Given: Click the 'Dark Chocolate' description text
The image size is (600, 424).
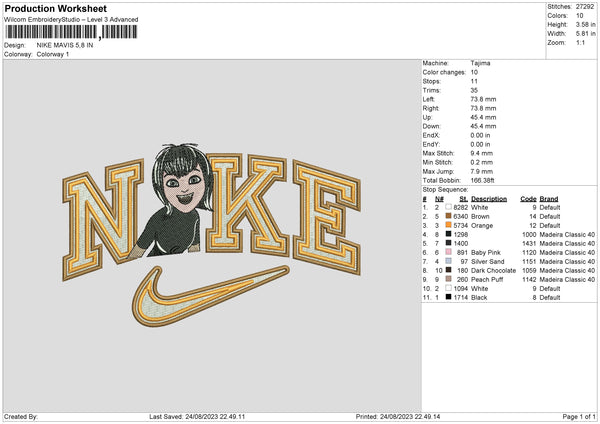Looking at the screenshot, I should click(493, 271).
